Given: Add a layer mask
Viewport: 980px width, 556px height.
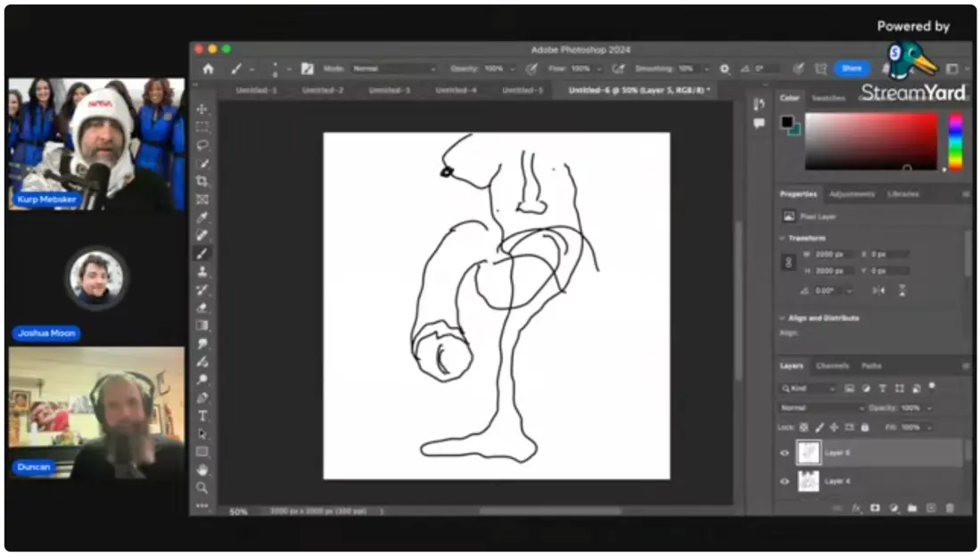Looking at the screenshot, I should click(x=875, y=508).
